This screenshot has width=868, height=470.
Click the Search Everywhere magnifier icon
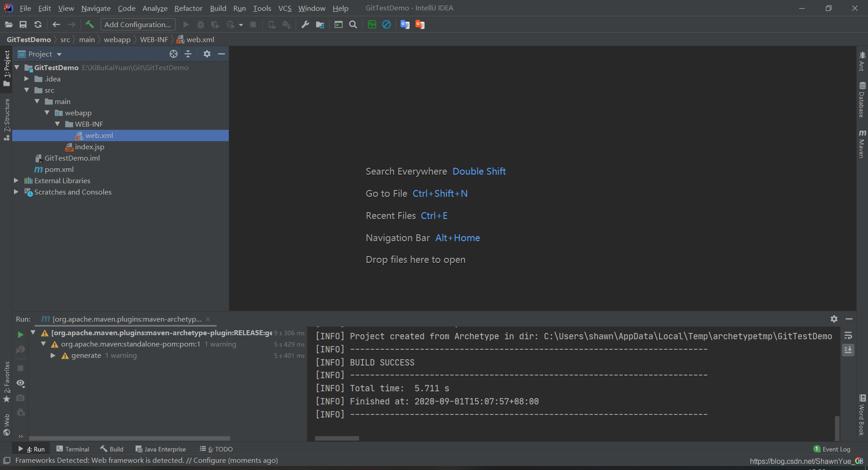pos(353,24)
